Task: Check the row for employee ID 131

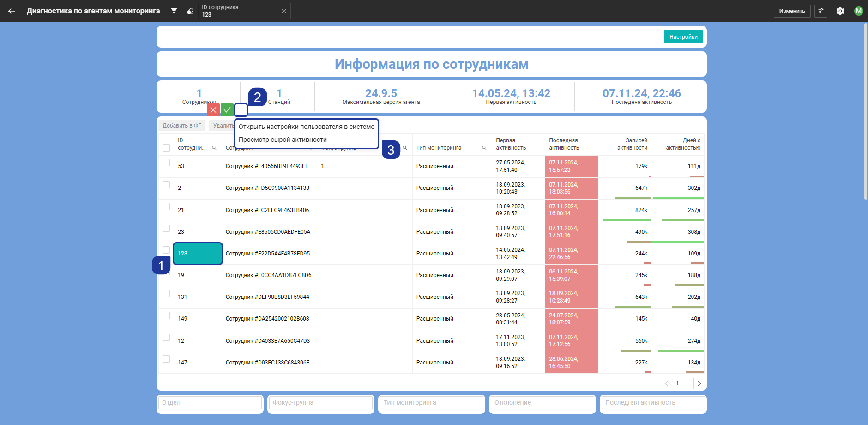Action: coord(166,293)
